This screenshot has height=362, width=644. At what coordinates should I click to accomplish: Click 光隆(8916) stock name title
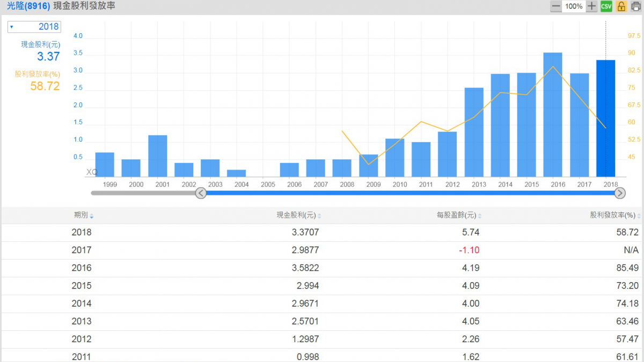[28, 6]
